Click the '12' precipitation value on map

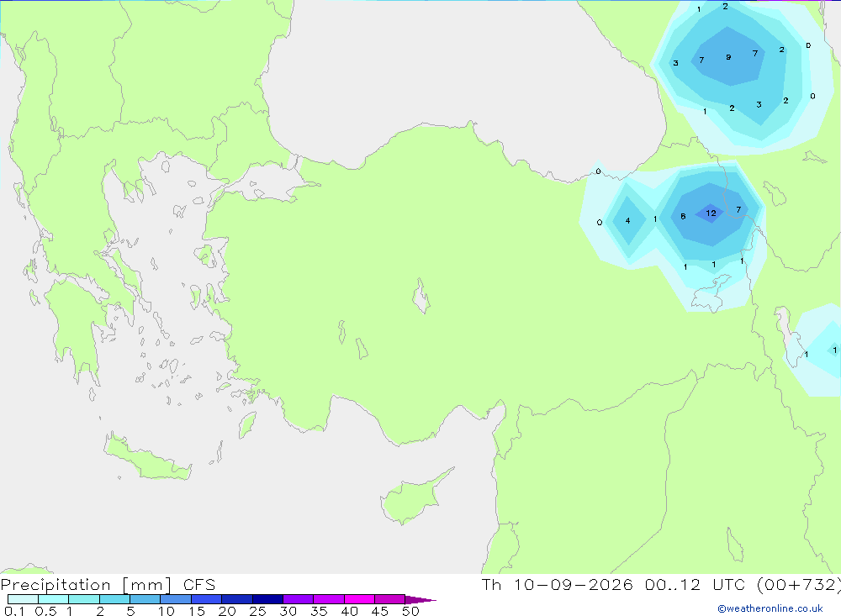tap(711, 213)
